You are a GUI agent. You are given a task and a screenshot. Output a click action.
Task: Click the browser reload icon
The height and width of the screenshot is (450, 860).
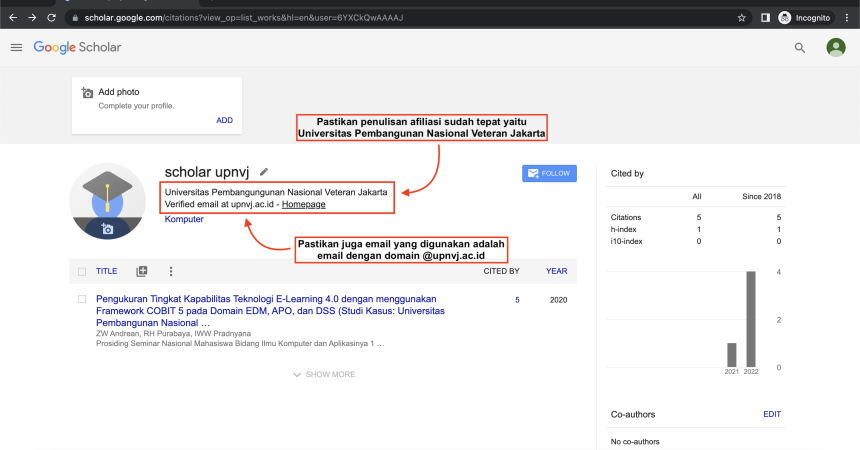(52, 17)
